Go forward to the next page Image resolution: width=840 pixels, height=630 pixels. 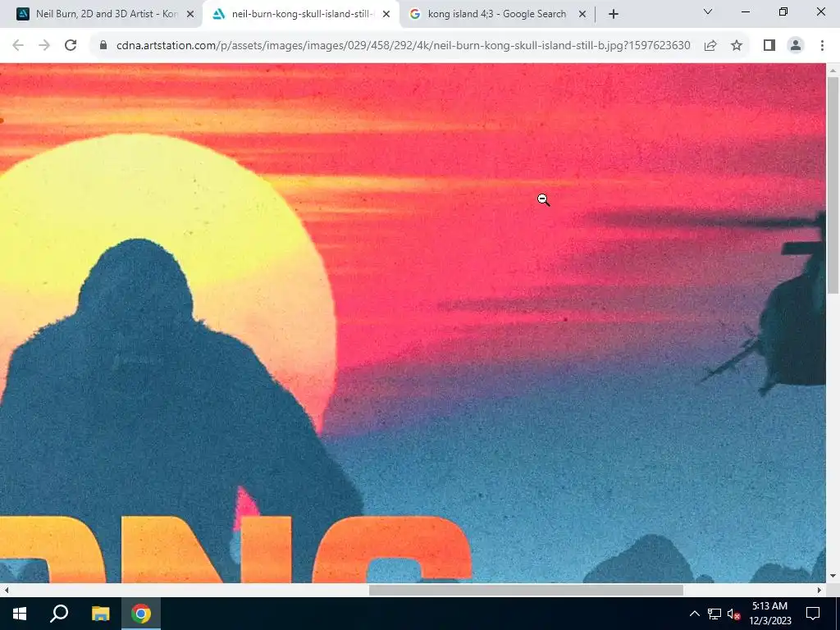(x=44, y=46)
